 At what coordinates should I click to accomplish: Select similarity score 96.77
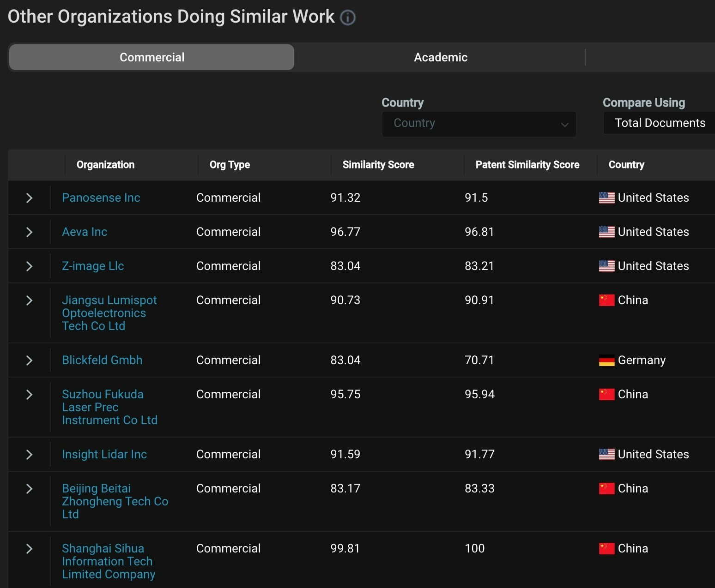[x=345, y=232]
